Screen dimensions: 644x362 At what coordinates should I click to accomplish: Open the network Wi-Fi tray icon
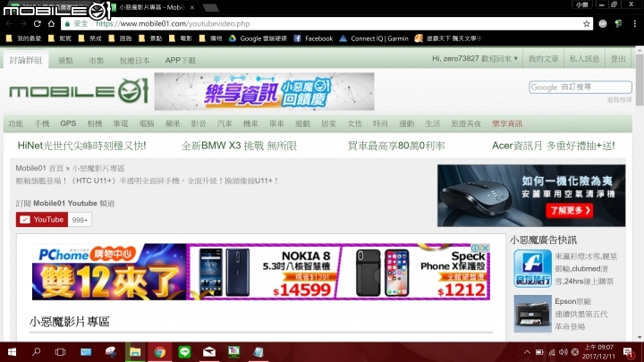point(552,352)
